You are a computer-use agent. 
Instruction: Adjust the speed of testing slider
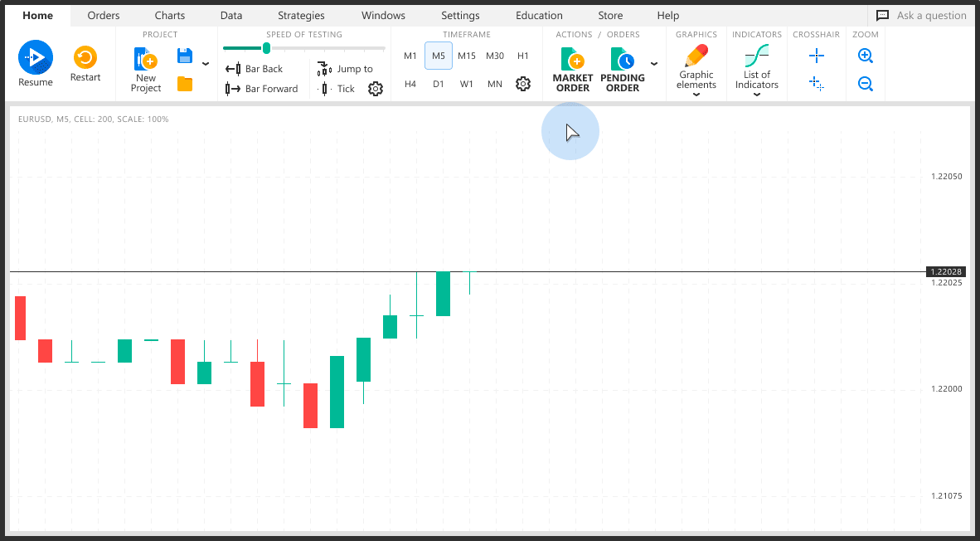click(x=266, y=48)
